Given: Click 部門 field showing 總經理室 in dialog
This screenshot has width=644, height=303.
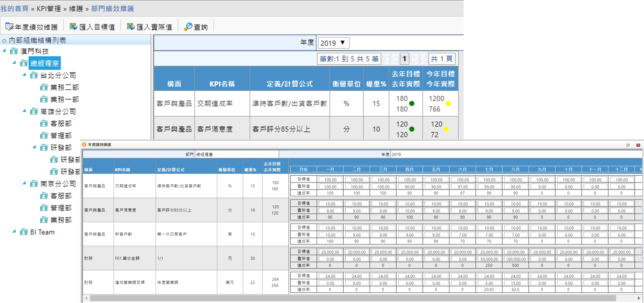Looking at the screenshot, I should coord(237,155).
